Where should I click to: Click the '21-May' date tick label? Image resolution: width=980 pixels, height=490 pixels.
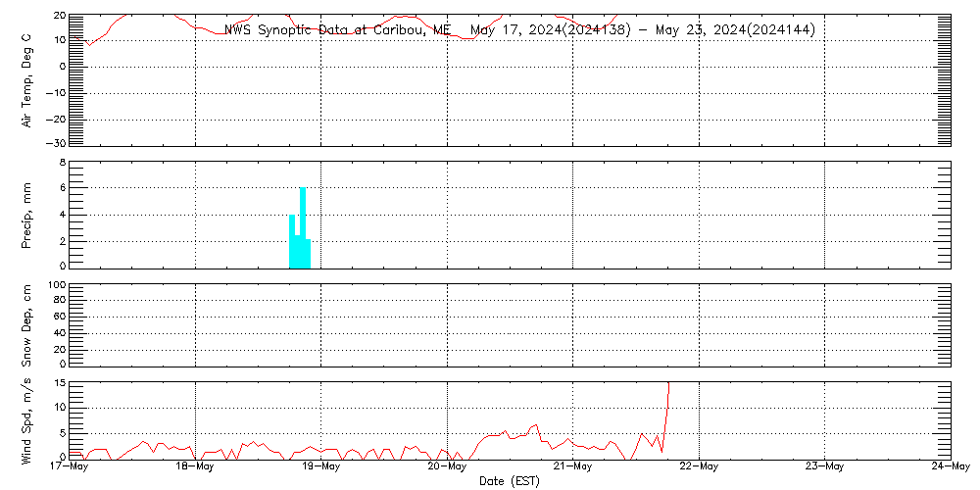click(573, 466)
